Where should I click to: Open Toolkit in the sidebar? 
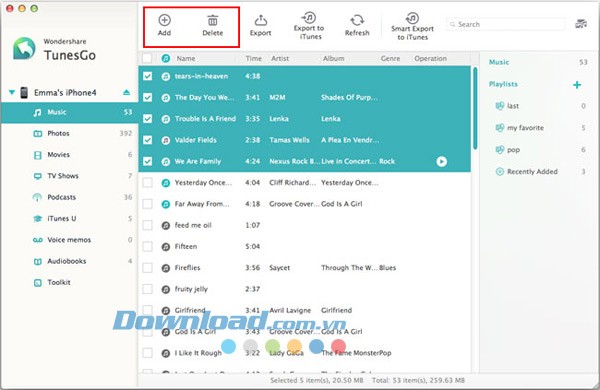click(x=69, y=282)
